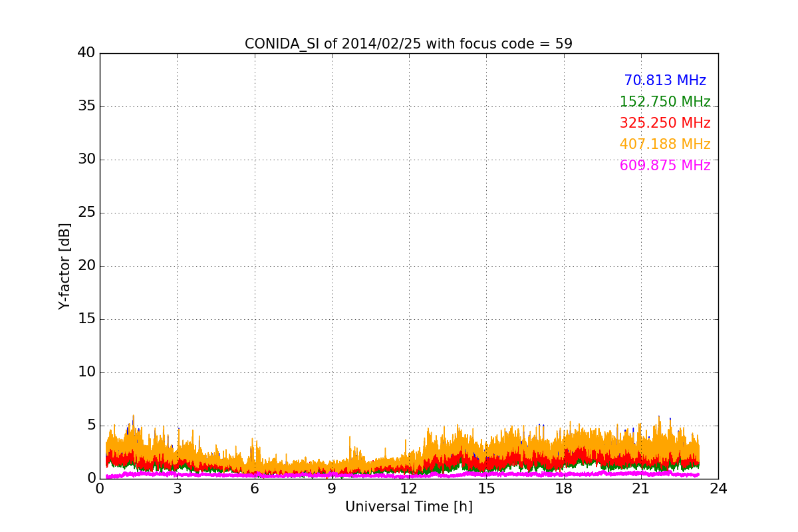Click the plot title mentioning CONIDA_SI
Viewport: 798px width, 532px height.
[408, 44]
